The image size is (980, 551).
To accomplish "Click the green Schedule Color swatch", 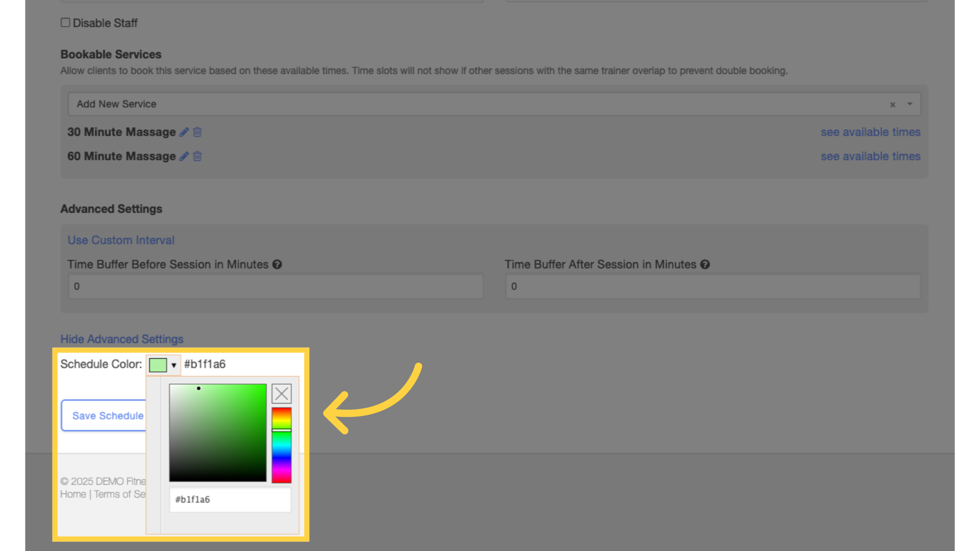I will 158,365.
